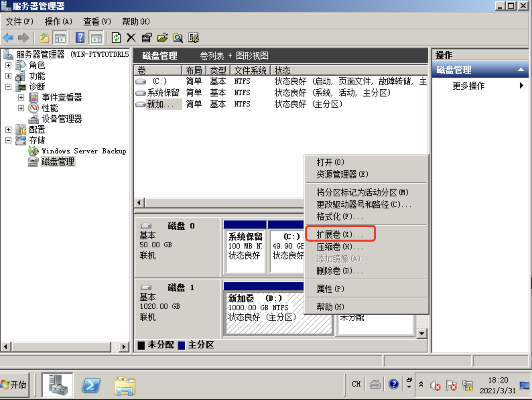This screenshot has width=532, height=400.
Task: Click the Properties toolbar icon
Action: [x=146, y=38]
